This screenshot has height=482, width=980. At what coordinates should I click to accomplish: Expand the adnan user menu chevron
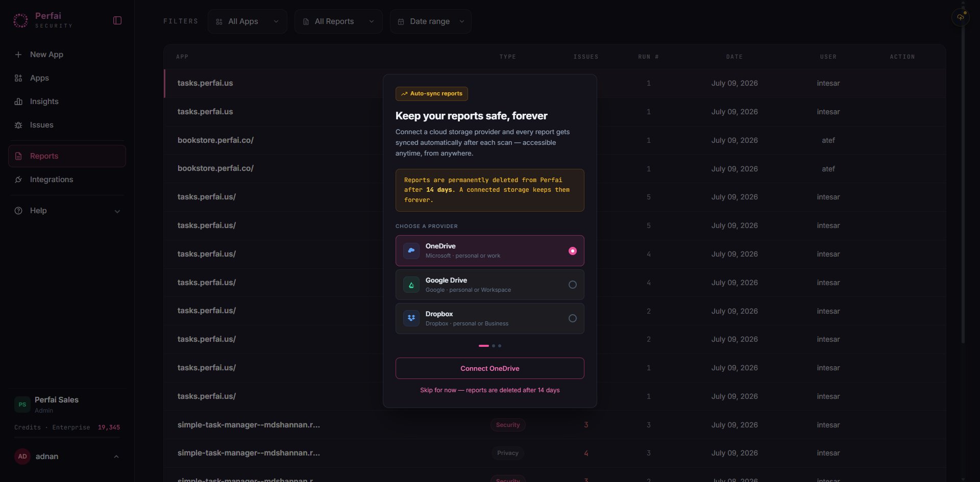pos(116,456)
